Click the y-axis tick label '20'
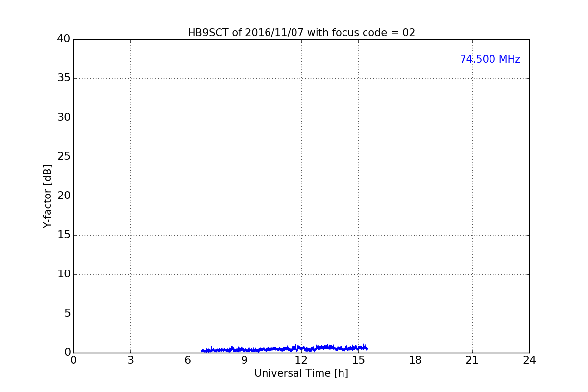The height and width of the screenshot is (392, 588). point(64,196)
